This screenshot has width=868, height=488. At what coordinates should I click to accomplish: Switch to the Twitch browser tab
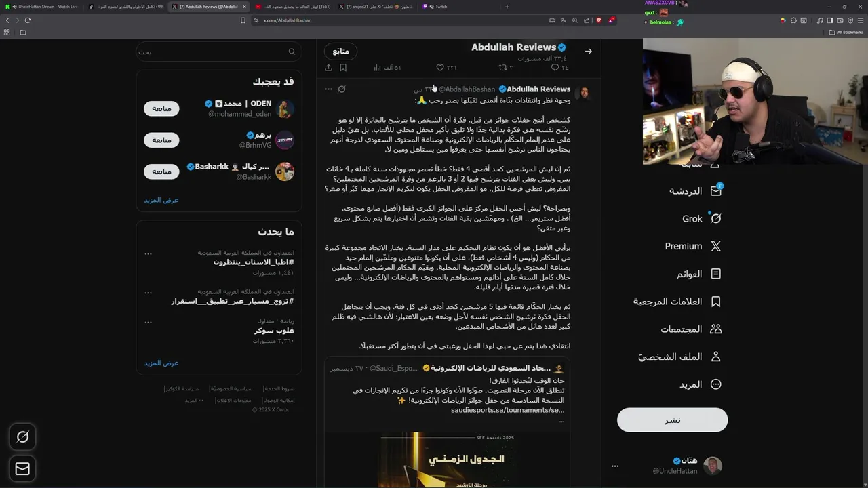coord(458,7)
